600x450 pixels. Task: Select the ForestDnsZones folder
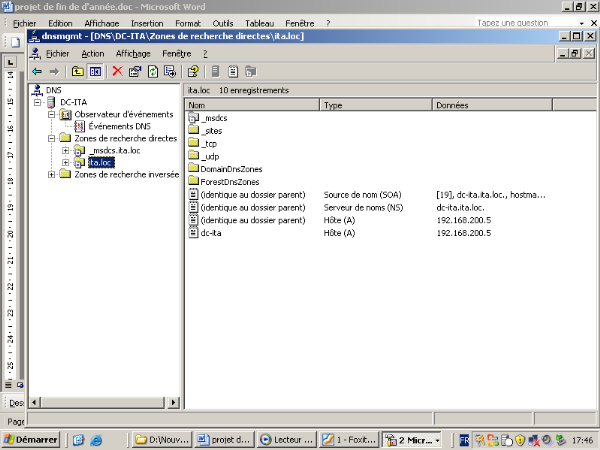[229, 181]
